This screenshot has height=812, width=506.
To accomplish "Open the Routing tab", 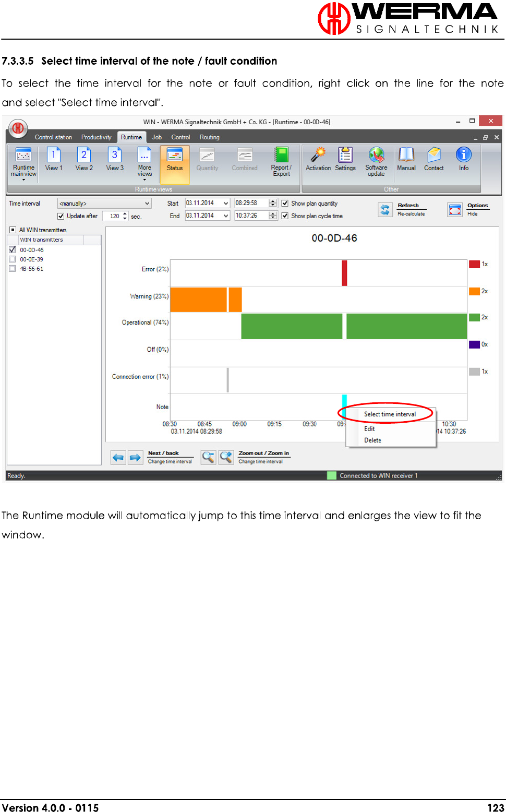I will pyautogui.click(x=210, y=137).
